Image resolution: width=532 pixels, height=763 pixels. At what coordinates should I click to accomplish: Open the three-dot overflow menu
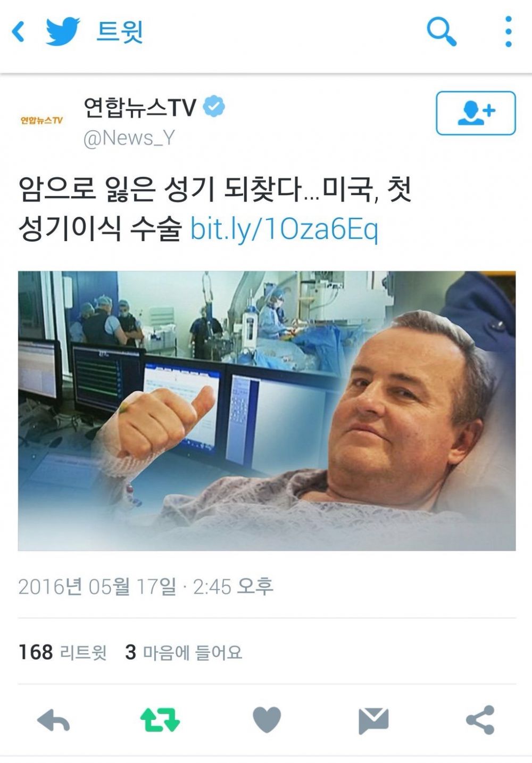pos(509,31)
